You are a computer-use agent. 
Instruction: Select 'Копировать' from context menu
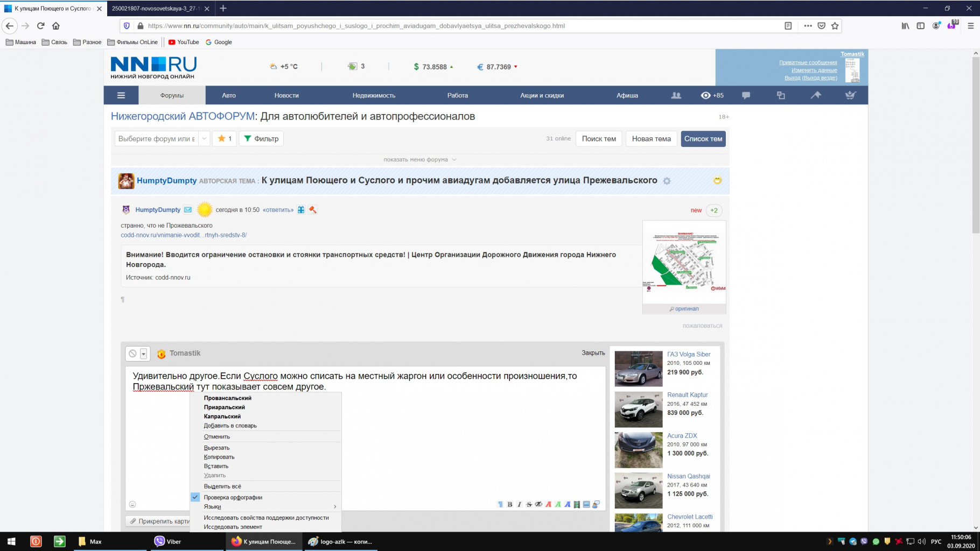(219, 457)
